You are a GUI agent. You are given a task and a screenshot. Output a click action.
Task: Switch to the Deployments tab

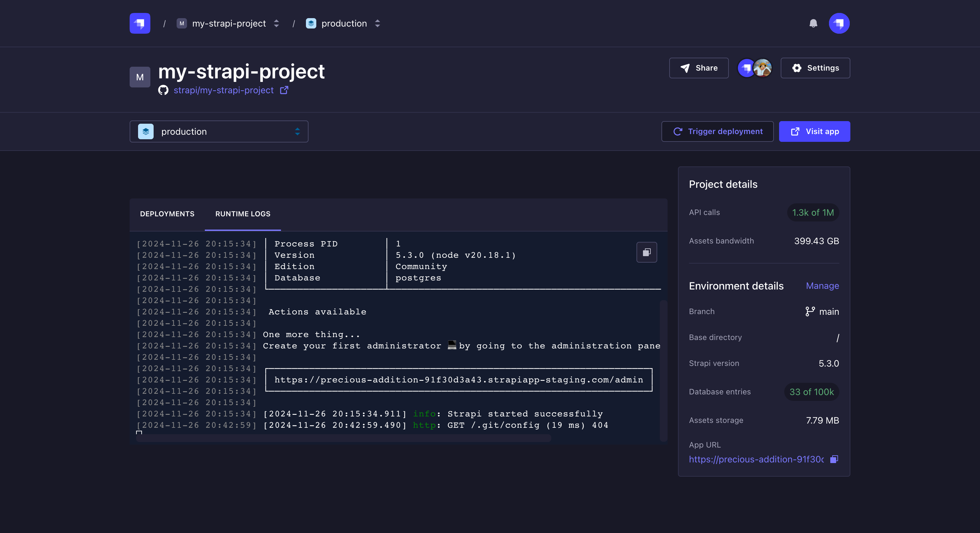click(167, 214)
